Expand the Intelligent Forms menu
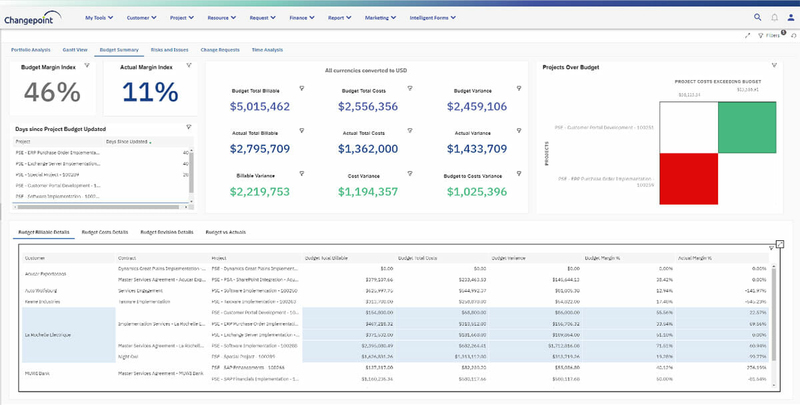The width and height of the screenshot is (800, 405). pyautogui.click(x=432, y=17)
